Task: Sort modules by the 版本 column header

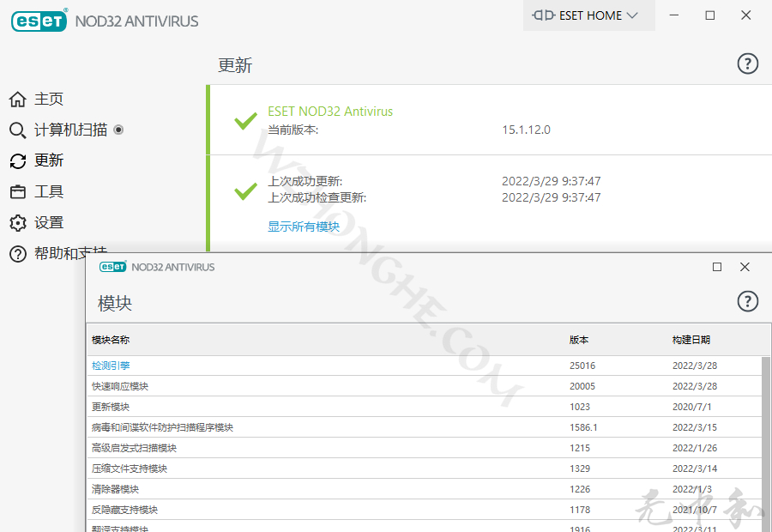Action: coord(578,340)
